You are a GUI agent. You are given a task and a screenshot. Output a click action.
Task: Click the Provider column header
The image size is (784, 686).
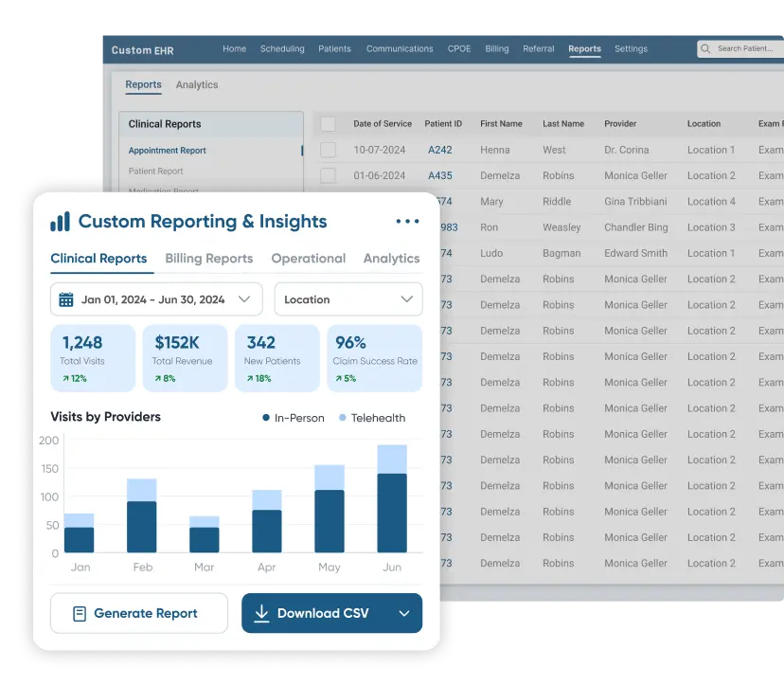click(x=620, y=123)
